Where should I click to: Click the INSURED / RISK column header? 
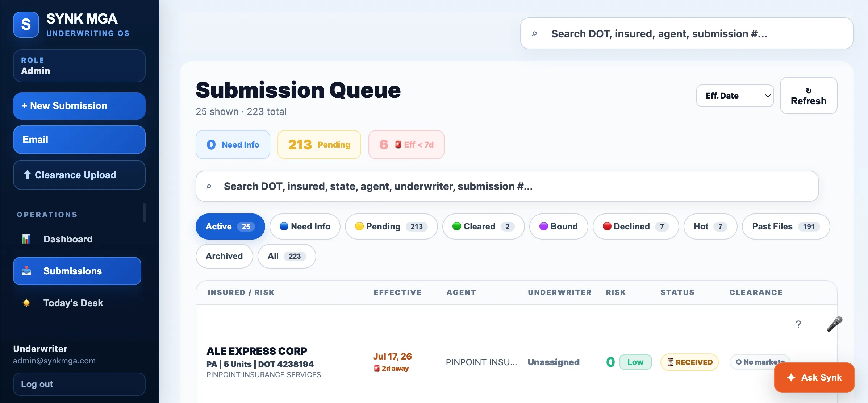point(241,292)
